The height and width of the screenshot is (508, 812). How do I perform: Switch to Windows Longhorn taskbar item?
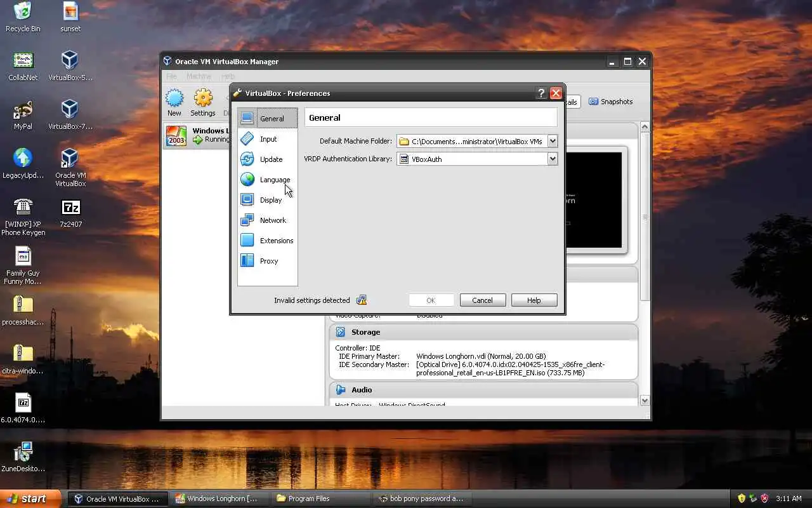coord(219,498)
